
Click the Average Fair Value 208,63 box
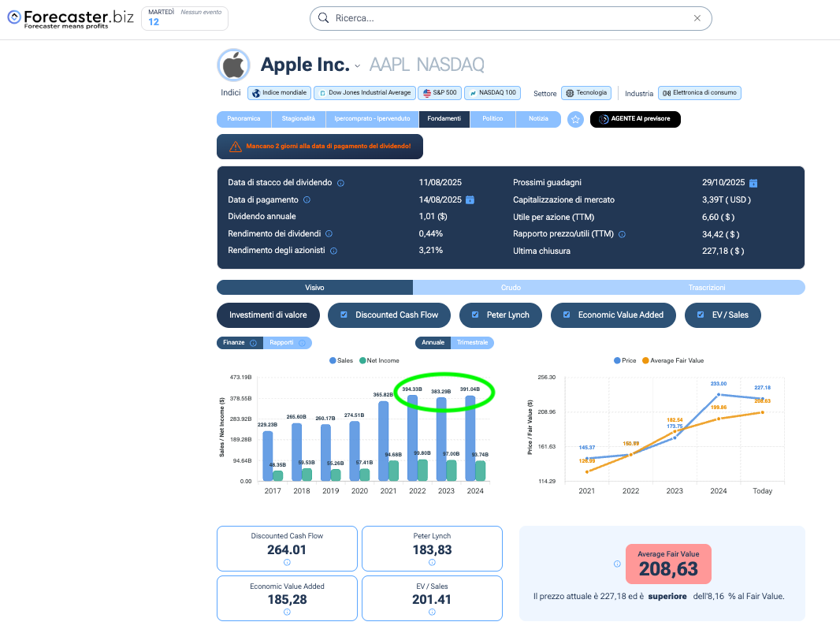coord(668,564)
